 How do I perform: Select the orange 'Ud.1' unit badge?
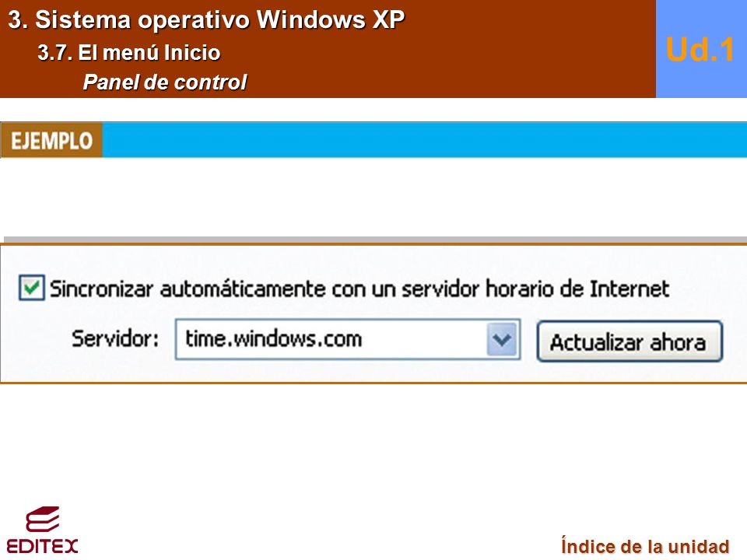tap(700, 50)
